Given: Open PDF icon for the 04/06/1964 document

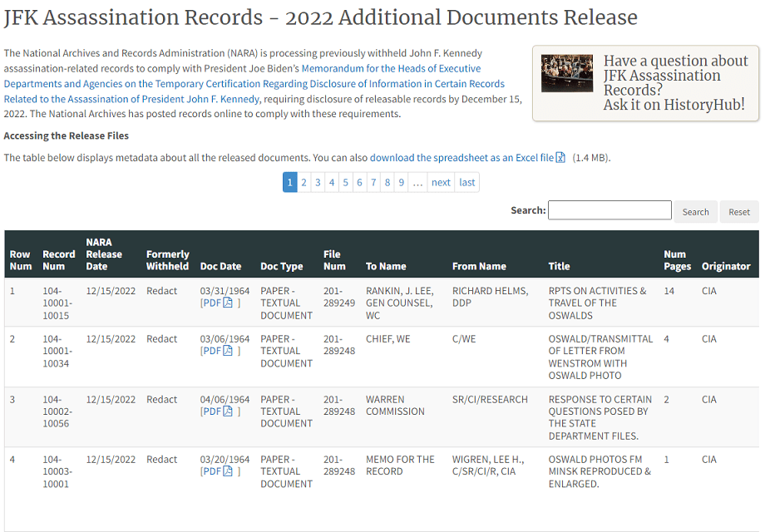Looking at the screenshot, I should pos(228,411).
